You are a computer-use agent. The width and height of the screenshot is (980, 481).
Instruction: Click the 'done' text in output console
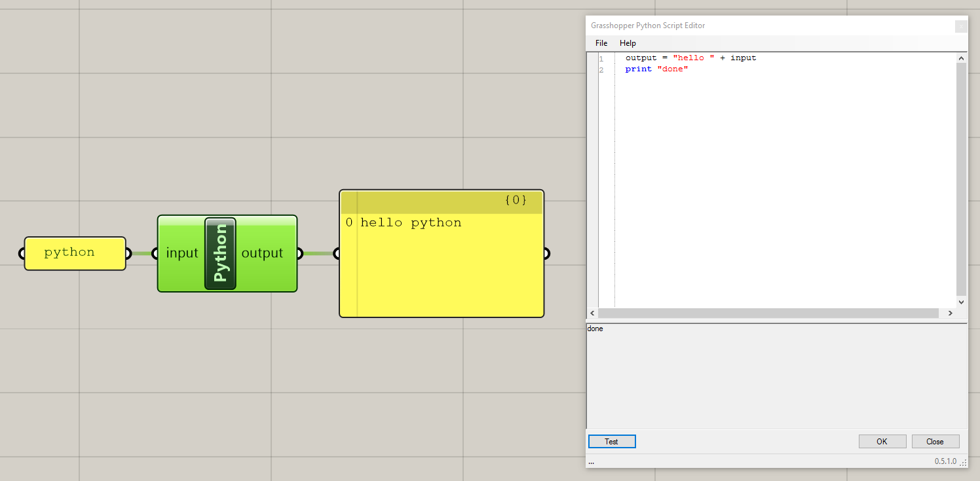click(x=595, y=329)
